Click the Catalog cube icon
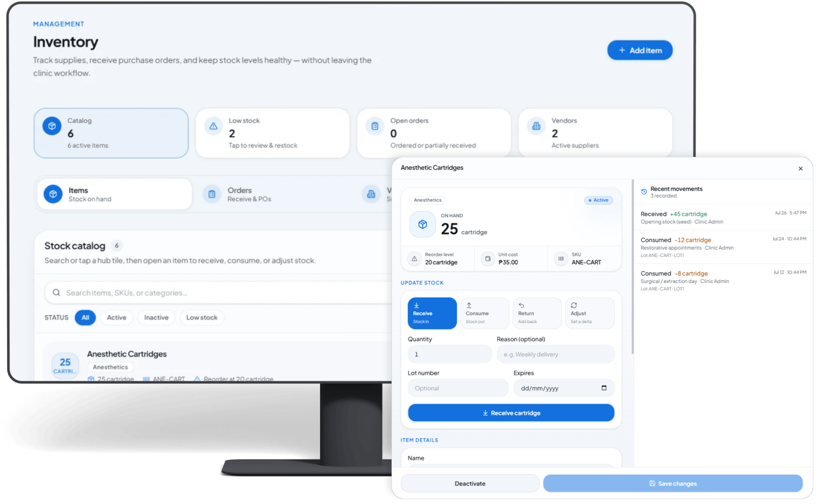 (52, 126)
